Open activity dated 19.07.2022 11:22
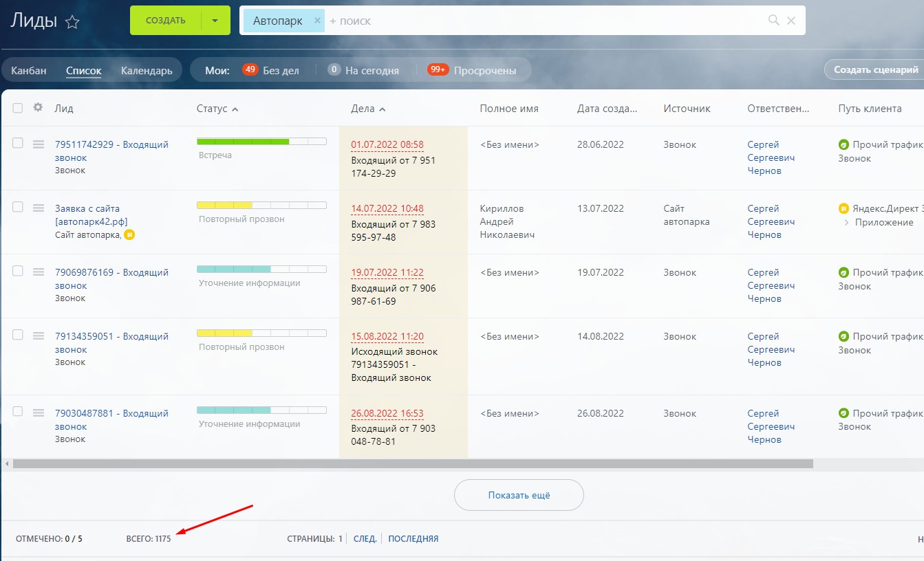Image resolution: width=924 pixels, height=561 pixels. [x=387, y=273]
